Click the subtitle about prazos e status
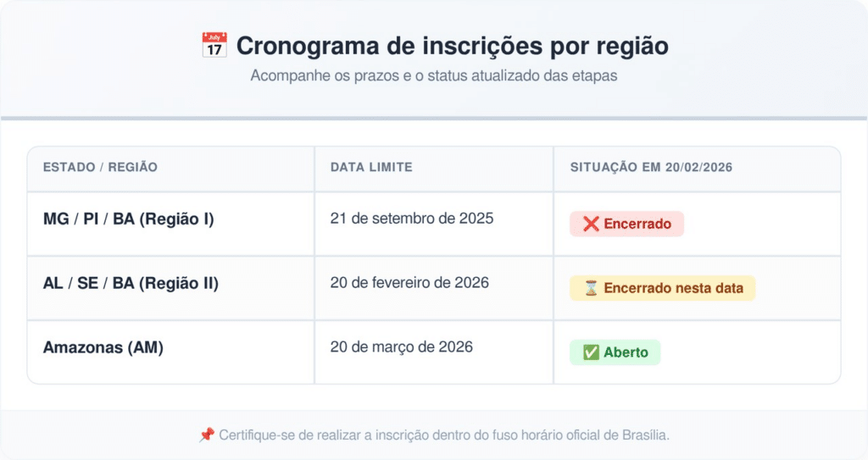The image size is (868, 460). [x=434, y=75]
